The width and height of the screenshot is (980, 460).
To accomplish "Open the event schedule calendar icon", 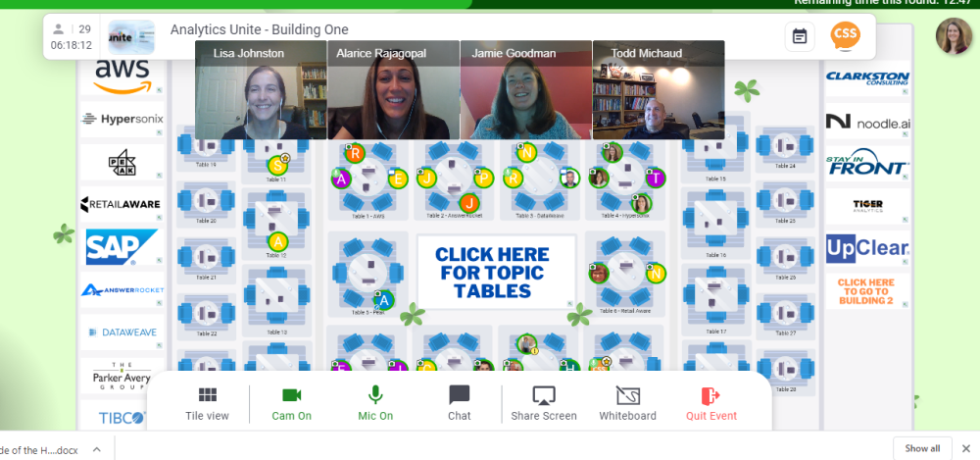I will 800,36.
